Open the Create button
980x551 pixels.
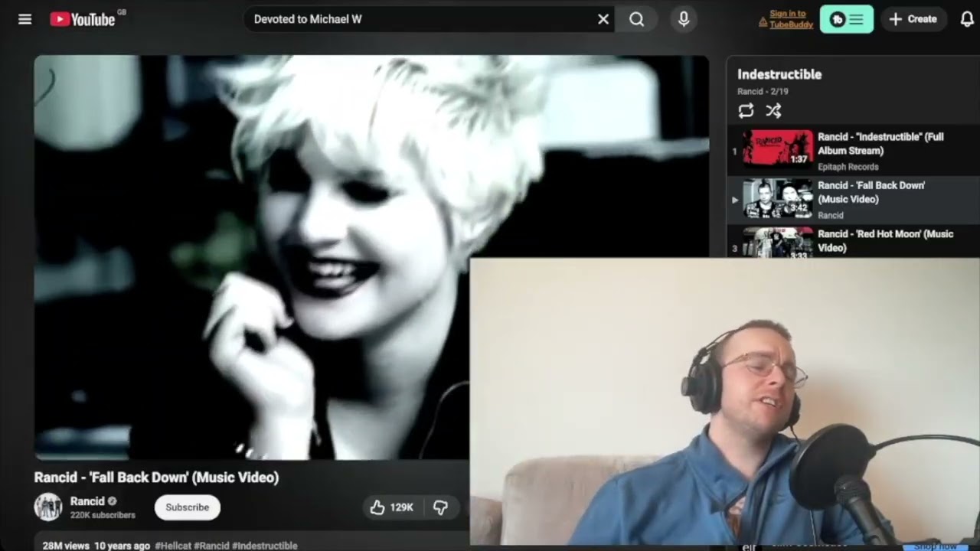click(x=913, y=19)
